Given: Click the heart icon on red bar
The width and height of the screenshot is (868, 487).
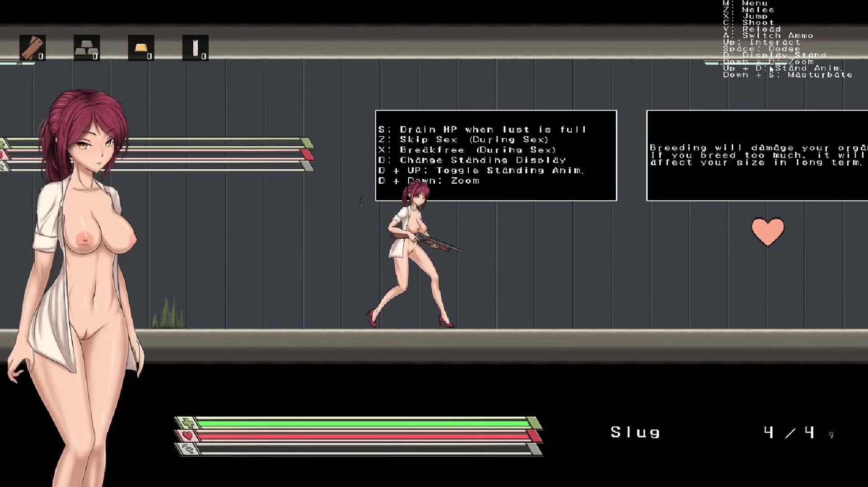Looking at the screenshot, I should pyautogui.click(x=187, y=436).
